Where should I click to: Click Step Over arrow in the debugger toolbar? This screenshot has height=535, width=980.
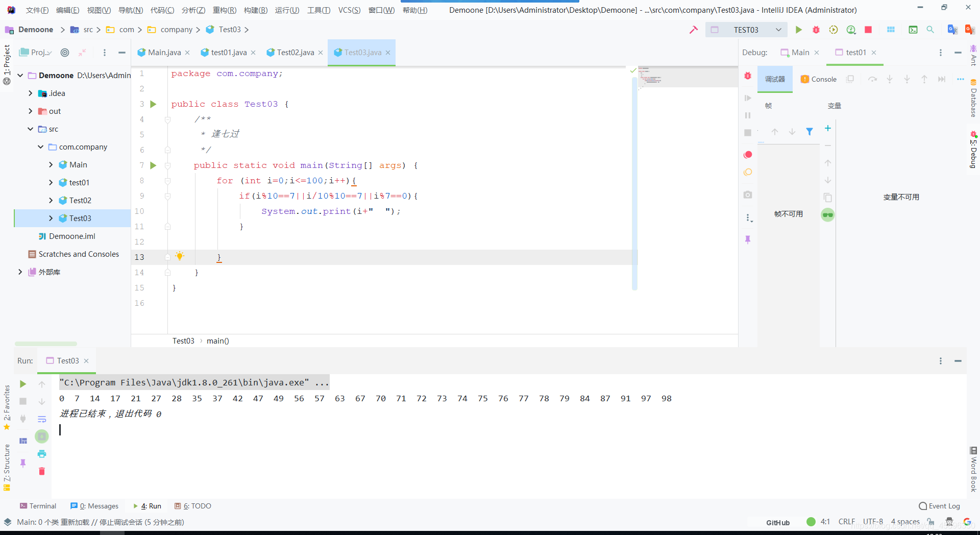point(872,79)
